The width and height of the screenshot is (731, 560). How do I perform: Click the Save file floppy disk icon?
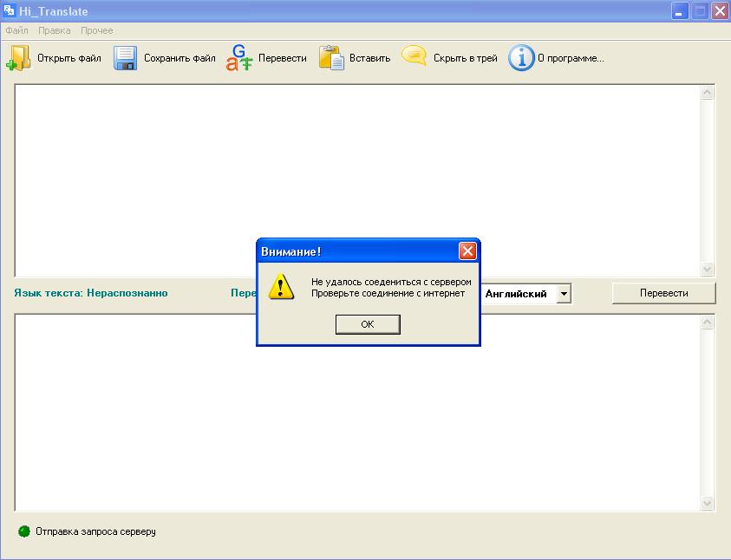tap(126, 58)
